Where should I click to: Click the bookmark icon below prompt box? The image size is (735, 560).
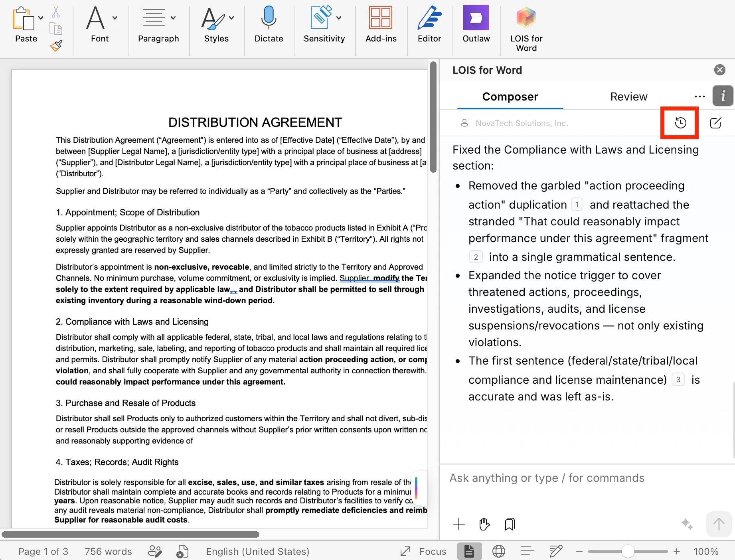[x=510, y=524]
